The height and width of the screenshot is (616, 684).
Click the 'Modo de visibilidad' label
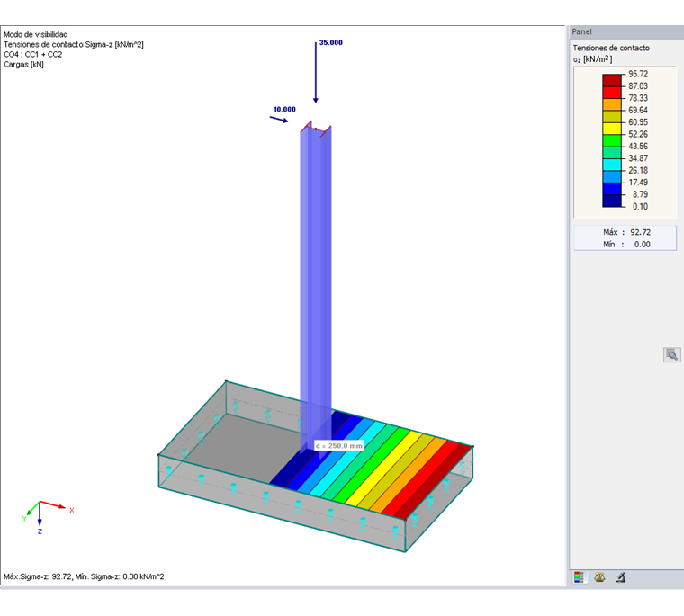[36, 34]
